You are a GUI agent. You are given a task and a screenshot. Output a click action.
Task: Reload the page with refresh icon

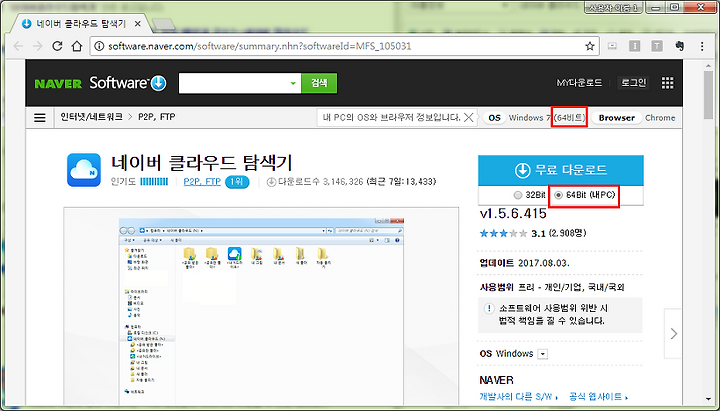point(57,46)
